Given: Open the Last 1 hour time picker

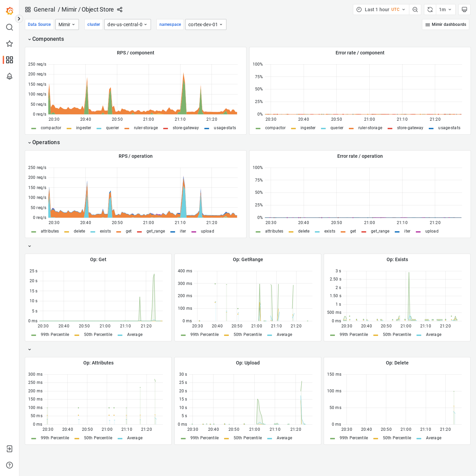Looking at the screenshot, I should 377,9.
